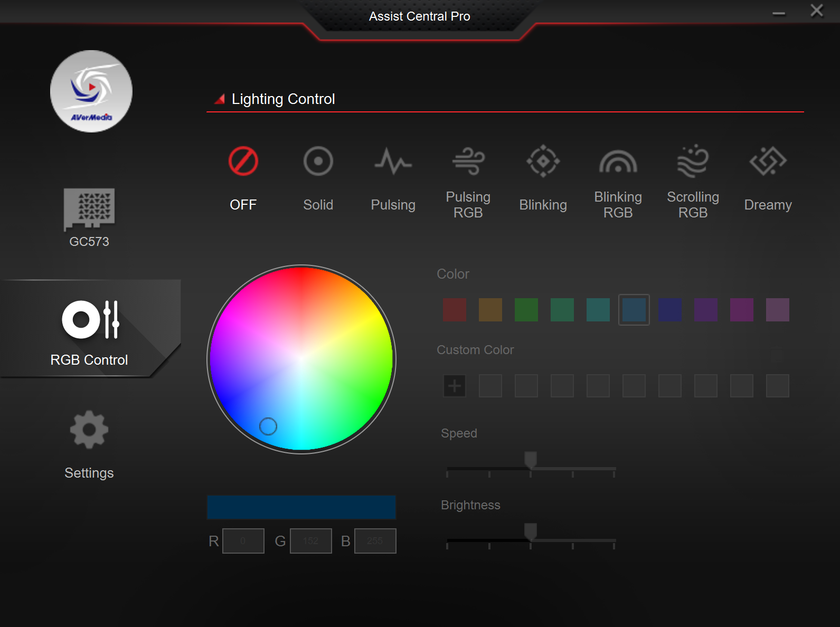The width and height of the screenshot is (840, 627).
Task: Open the RGB Control tab
Action: [x=89, y=329]
